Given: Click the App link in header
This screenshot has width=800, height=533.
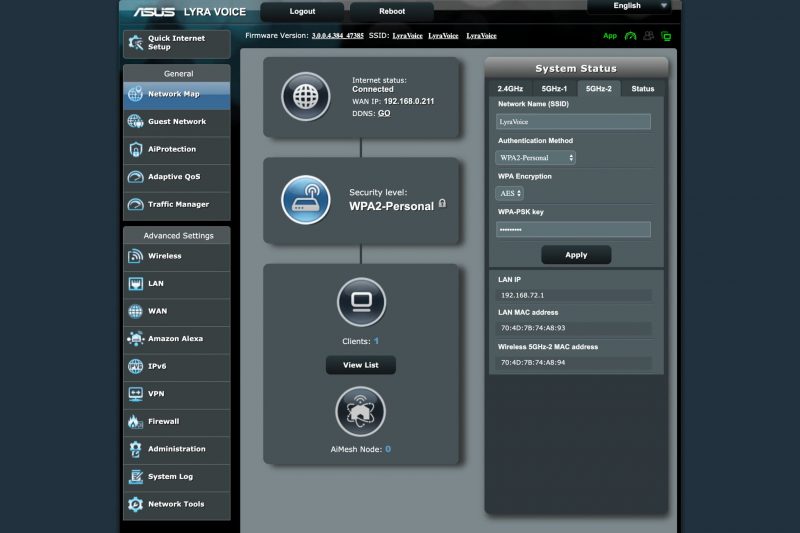Looking at the screenshot, I should 610,36.
